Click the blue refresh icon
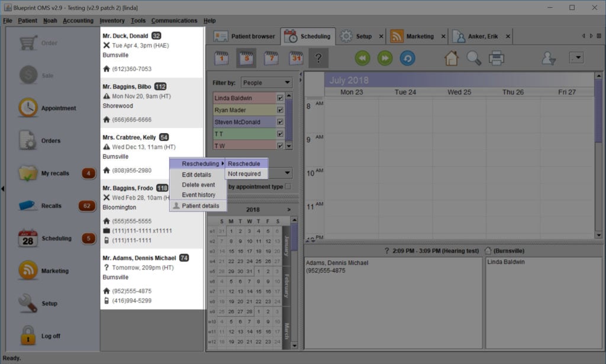Image resolution: width=606 pixels, height=364 pixels. (x=407, y=58)
